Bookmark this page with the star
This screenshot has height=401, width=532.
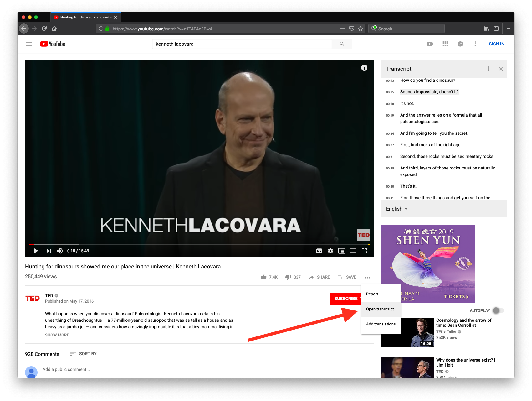coord(361,29)
